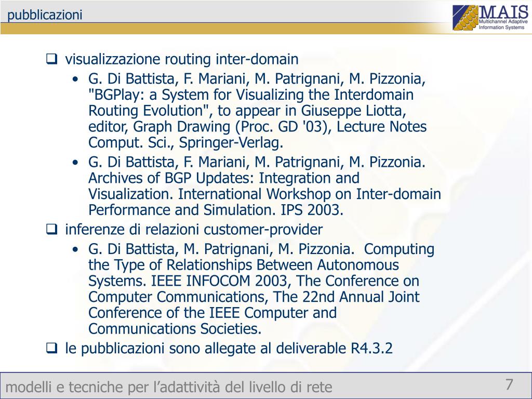Click 'Computer Communications, The 22nd Annual Joint'
This screenshot has height=399, width=532.
point(254,297)
